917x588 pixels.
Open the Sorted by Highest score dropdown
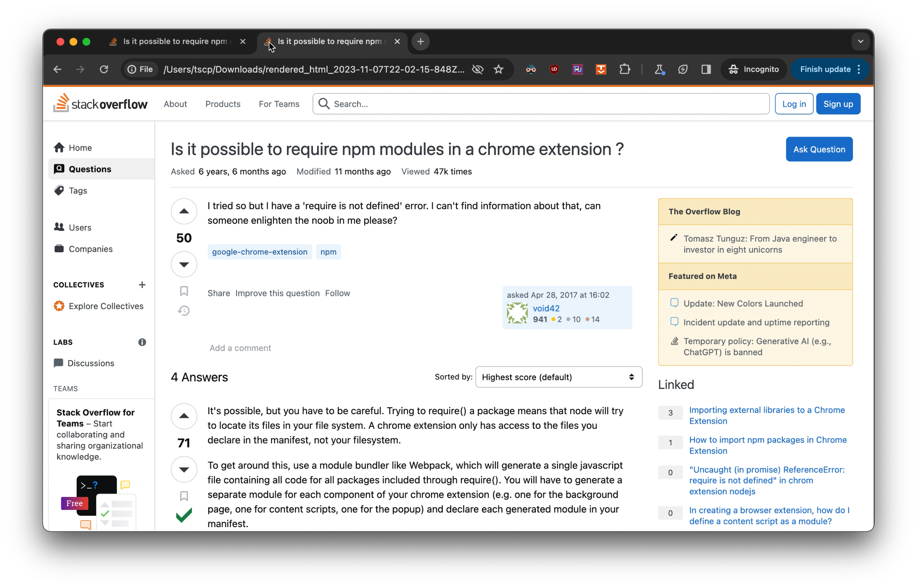[x=558, y=377]
